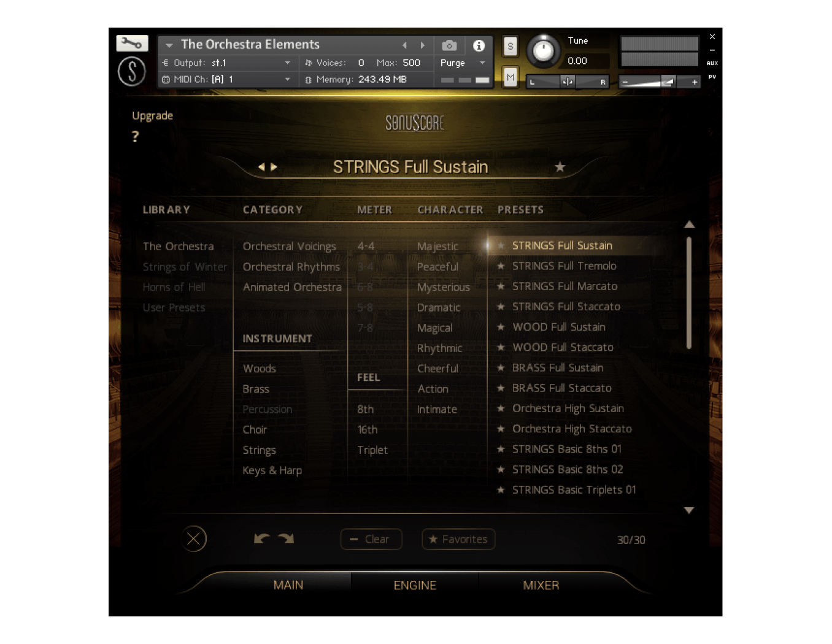Open the Purge dropdown menu

point(463,63)
